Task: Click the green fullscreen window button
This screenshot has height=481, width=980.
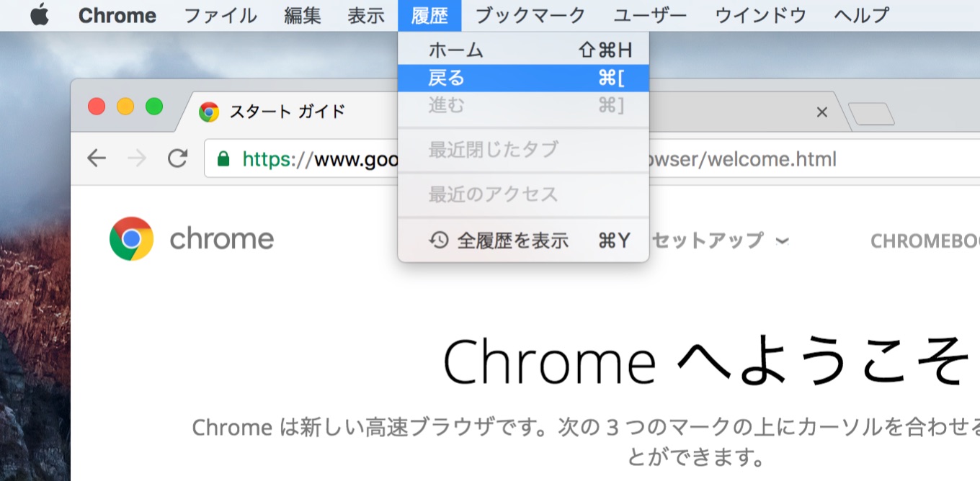Action: coord(154,107)
